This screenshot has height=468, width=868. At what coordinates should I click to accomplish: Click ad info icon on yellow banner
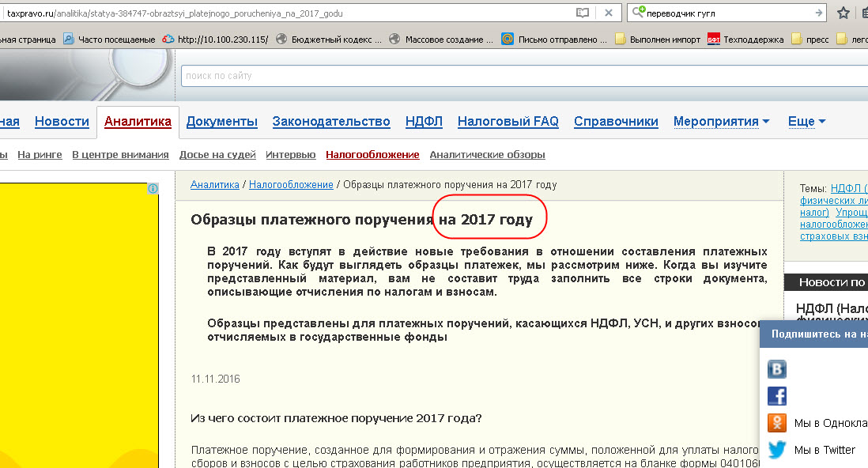[153, 188]
